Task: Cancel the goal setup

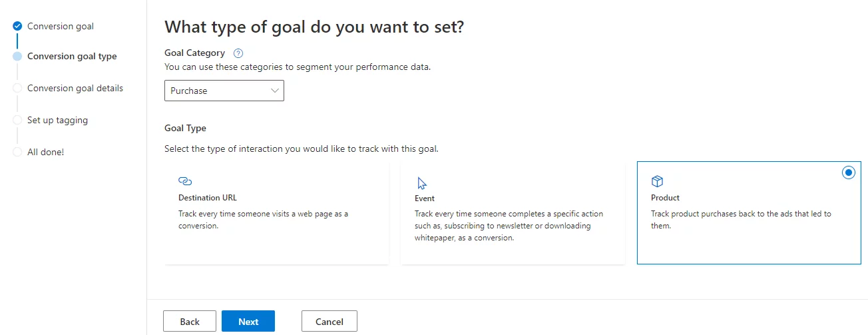Action: tap(329, 322)
